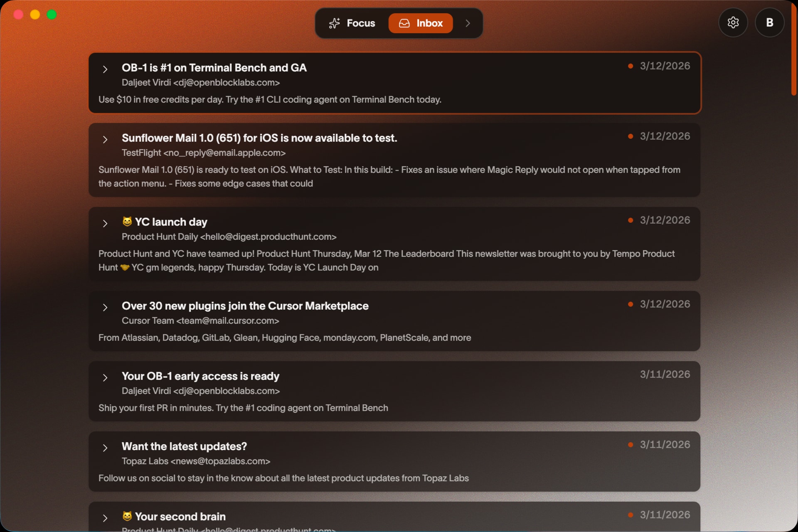Switch to the Focus tab
The image size is (798, 532).
point(352,23)
